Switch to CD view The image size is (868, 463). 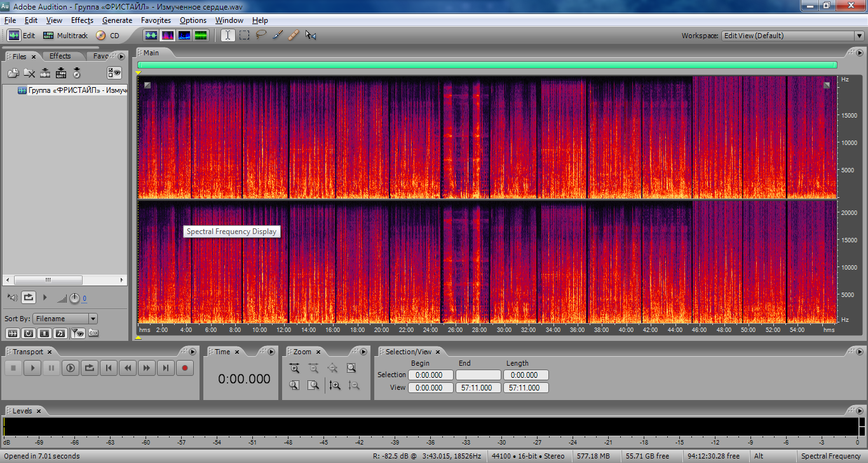[x=107, y=36]
